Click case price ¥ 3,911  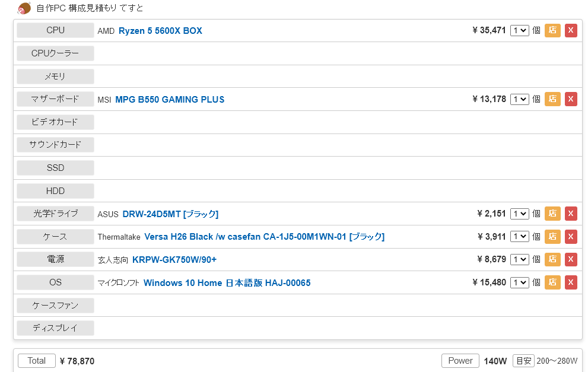[492, 237]
